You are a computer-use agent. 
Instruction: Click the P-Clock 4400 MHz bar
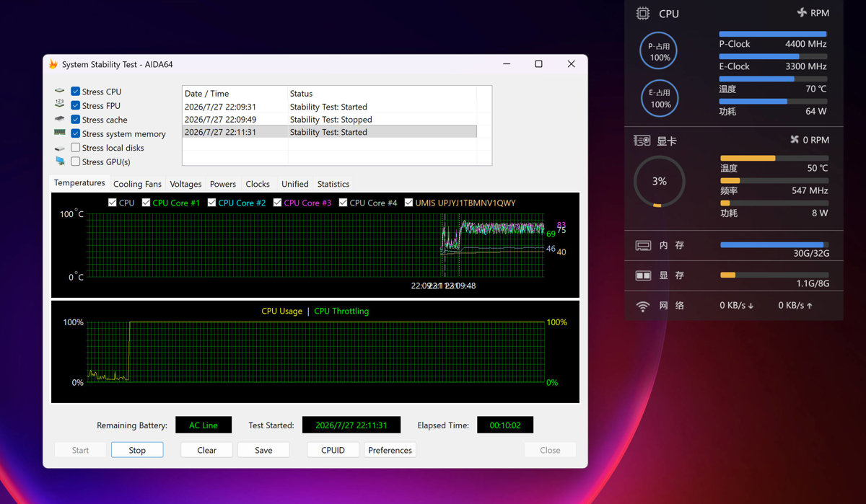[x=773, y=34]
